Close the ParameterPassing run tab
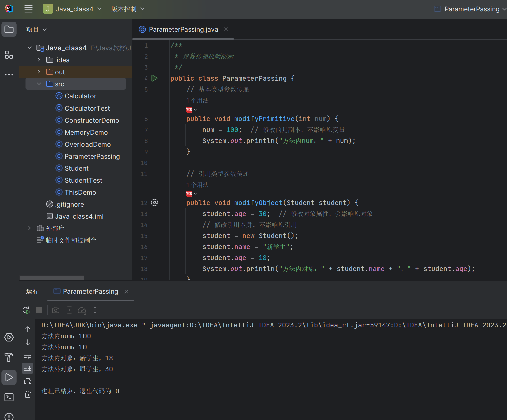Viewport: 507px width, 420px height. (126, 292)
